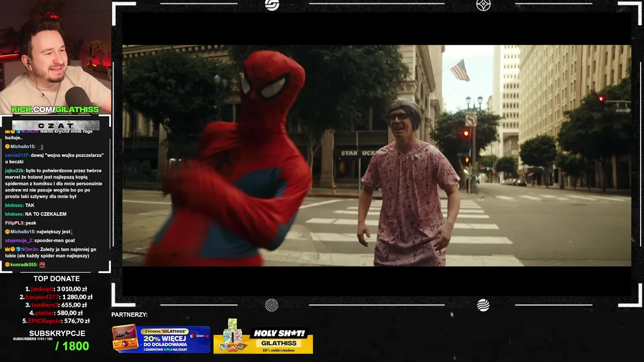The height and width of the screenshot is (362, 644).
Task: Click the "SUBSCRIBERS 1741 / 100" counter
Action: tap(33, 339)
